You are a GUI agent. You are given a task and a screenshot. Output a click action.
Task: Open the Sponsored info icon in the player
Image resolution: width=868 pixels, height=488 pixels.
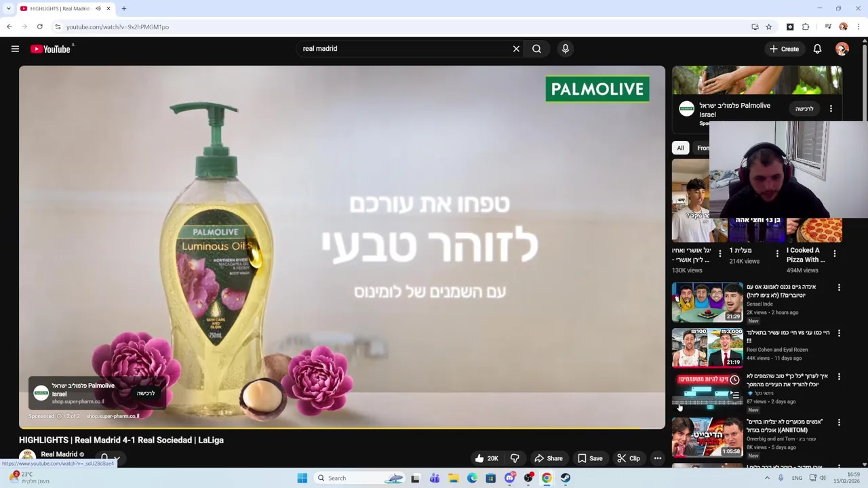point(59,416)
